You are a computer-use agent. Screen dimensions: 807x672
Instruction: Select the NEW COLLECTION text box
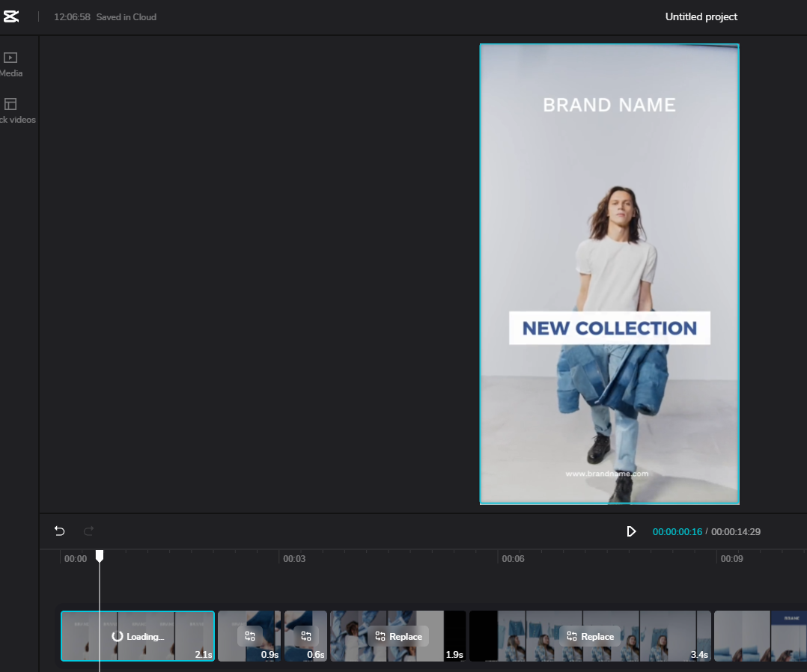(x=609, y=328)
